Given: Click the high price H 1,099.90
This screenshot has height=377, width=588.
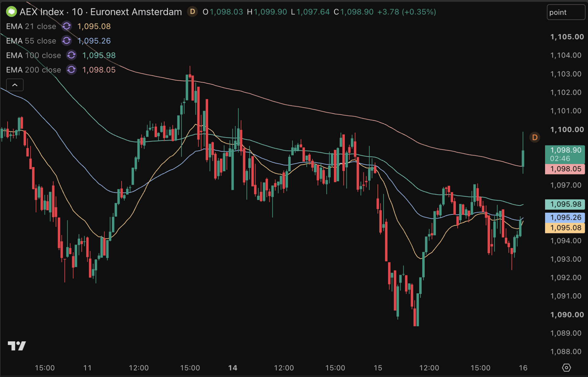Looking at the screenshot, I should coord(267,12).
